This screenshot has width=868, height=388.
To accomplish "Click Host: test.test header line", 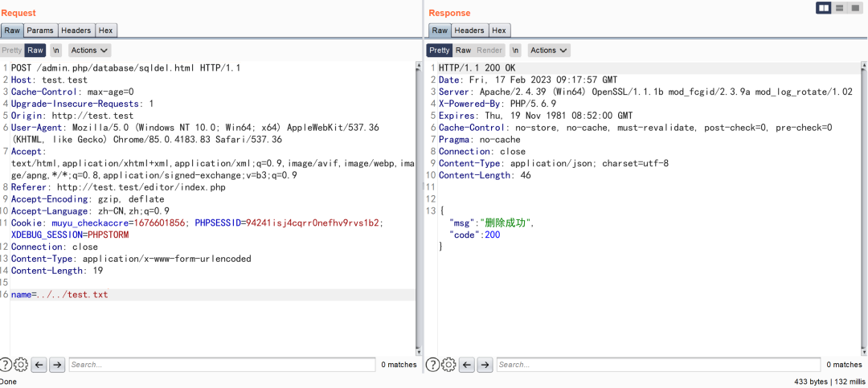I will (49, 80).
